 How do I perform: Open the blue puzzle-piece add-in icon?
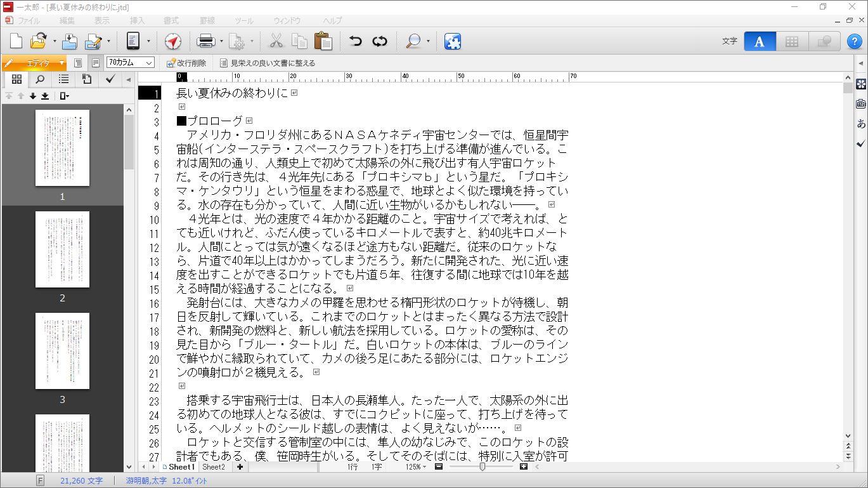(453, 41)
